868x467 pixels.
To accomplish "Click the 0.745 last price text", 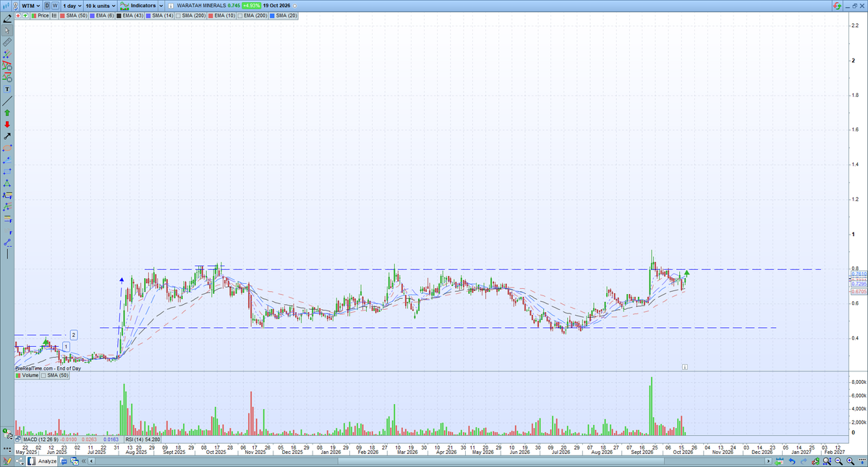I will [234, 5].
